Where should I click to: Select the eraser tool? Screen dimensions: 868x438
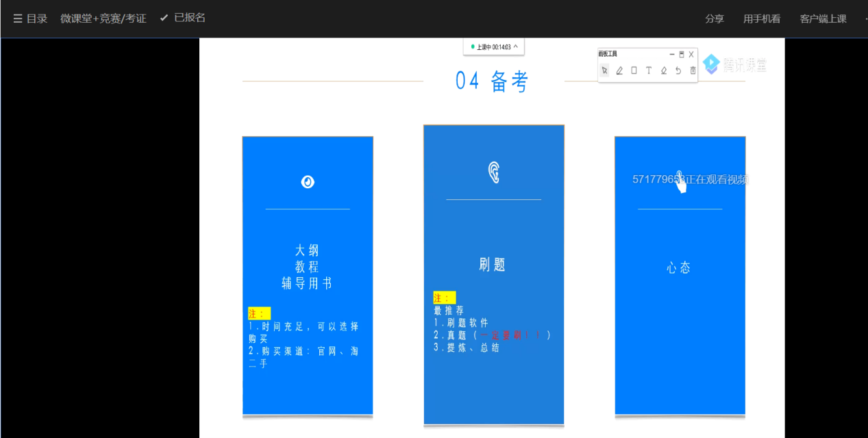pos(663,70)
